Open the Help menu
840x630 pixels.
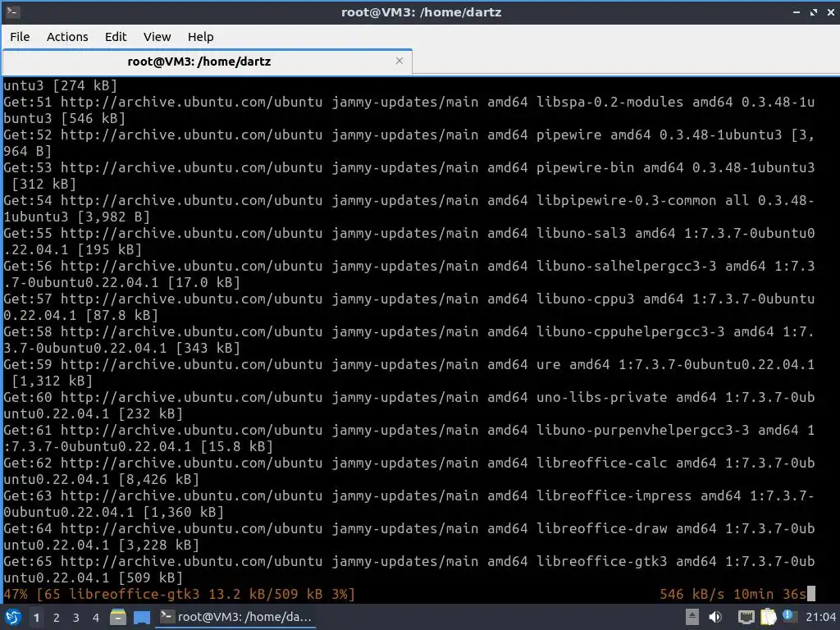coord(200,37)
